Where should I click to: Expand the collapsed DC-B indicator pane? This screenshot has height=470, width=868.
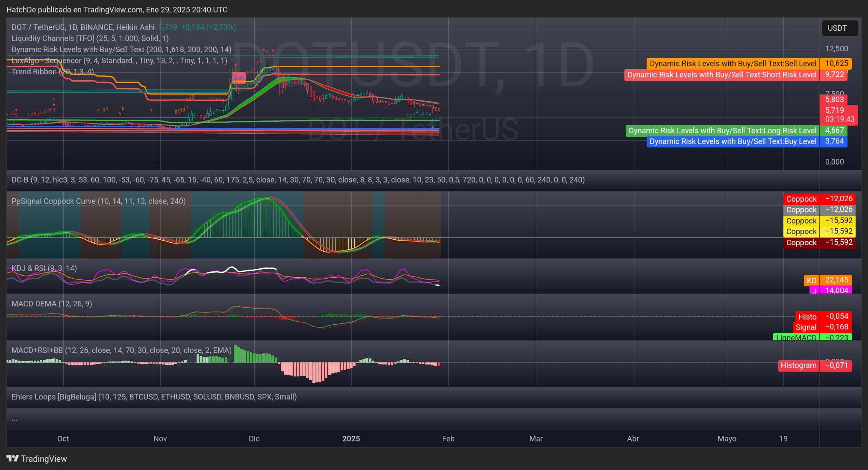point(298,180)
